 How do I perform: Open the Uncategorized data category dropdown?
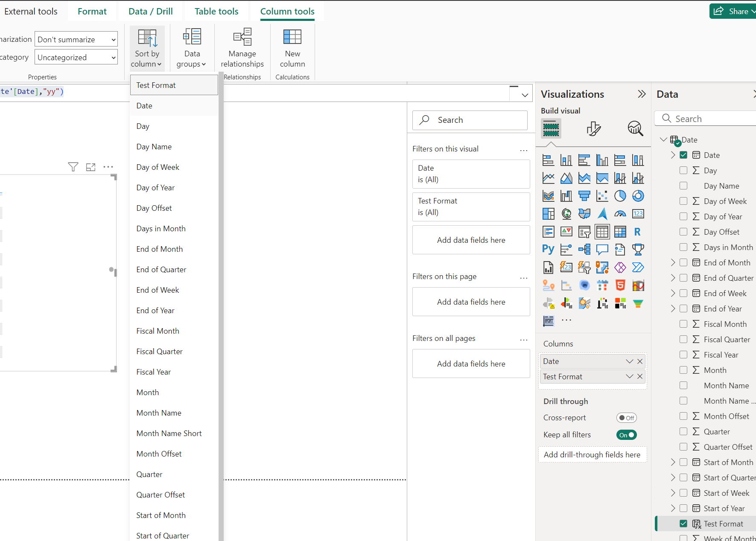[76, 57]
